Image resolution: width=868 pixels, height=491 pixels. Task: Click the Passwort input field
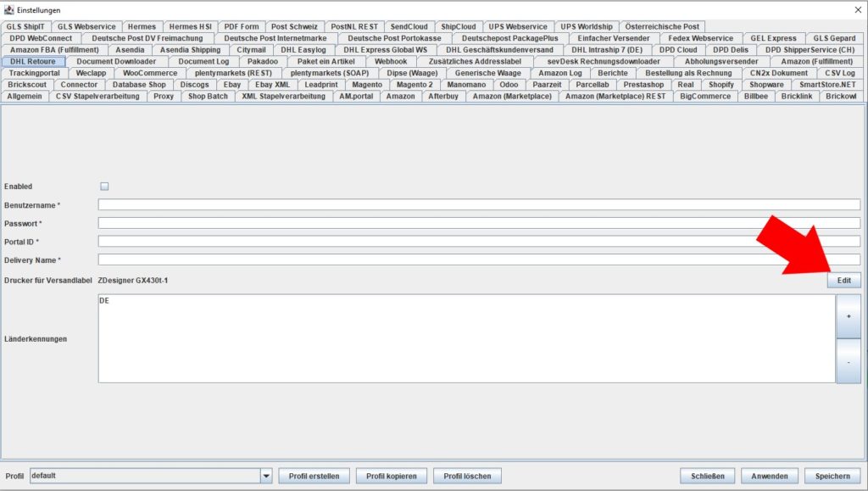pos(479,223)
